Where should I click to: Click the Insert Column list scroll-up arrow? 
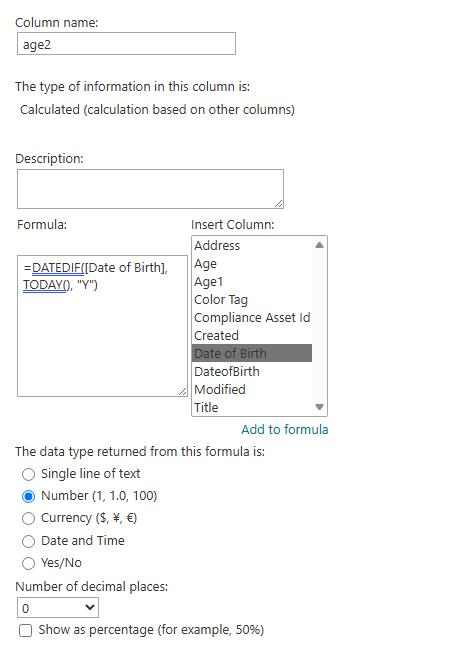tap(319, 245)
